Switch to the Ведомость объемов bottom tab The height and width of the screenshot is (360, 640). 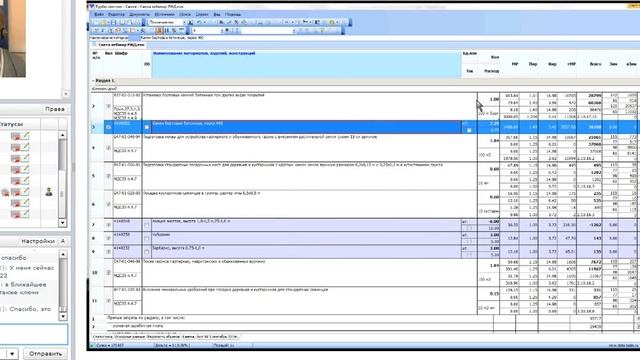coord(163,337)
